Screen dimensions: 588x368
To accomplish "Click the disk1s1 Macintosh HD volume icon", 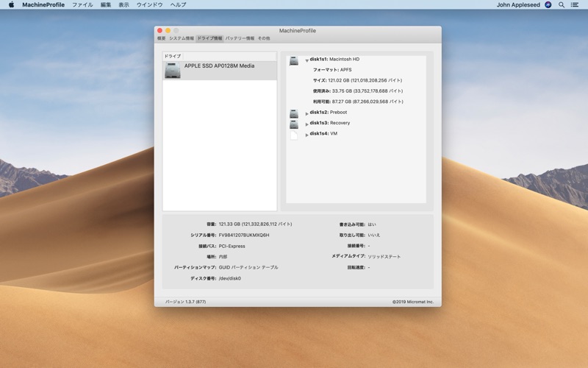I will (293, 60).
